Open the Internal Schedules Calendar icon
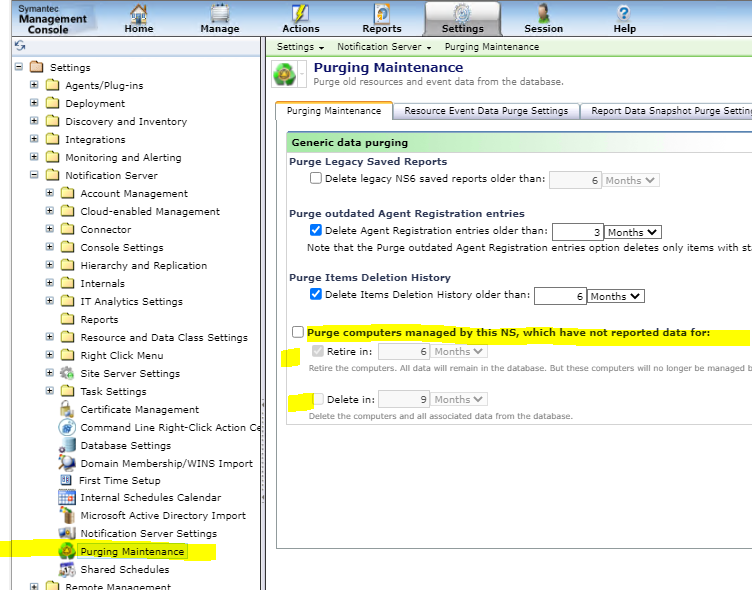 point(67,497)
